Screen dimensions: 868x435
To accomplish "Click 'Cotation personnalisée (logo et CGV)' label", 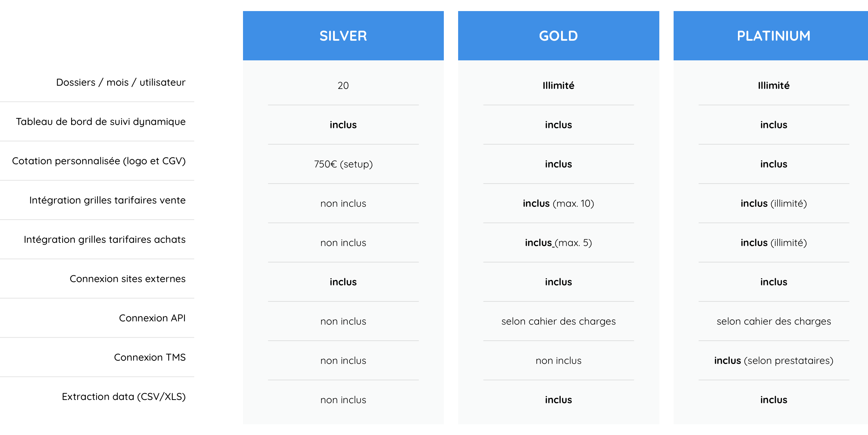I will (x=99, y=161).
